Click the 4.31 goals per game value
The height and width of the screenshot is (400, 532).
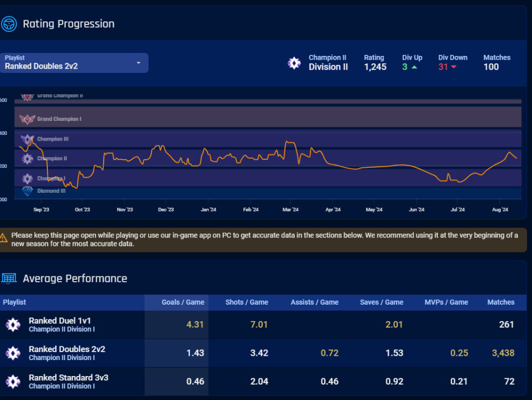[x=195, y=324]
